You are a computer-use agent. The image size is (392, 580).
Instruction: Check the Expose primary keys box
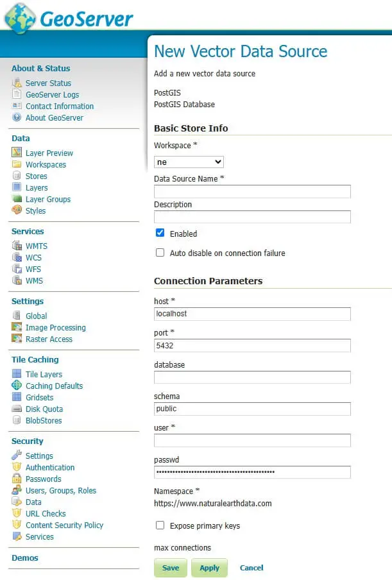[160, 525]
